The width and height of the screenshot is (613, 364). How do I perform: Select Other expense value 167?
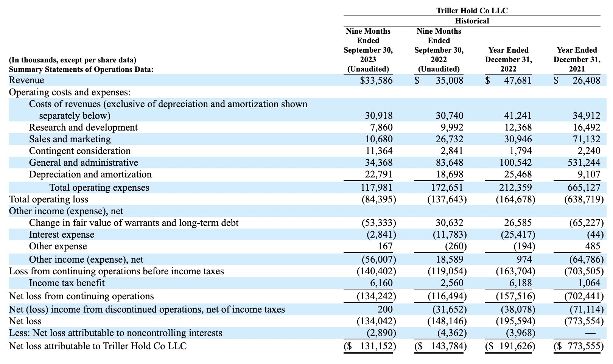(x=385, y=246)
